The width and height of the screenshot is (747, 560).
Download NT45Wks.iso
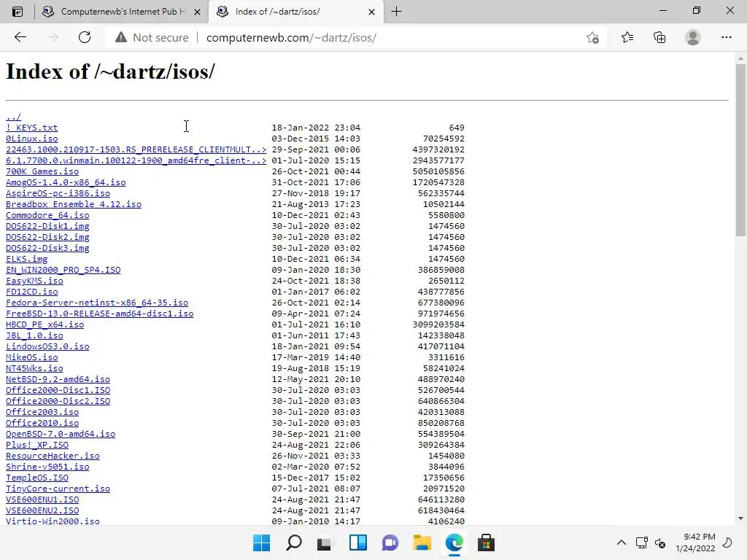[34, 368]
